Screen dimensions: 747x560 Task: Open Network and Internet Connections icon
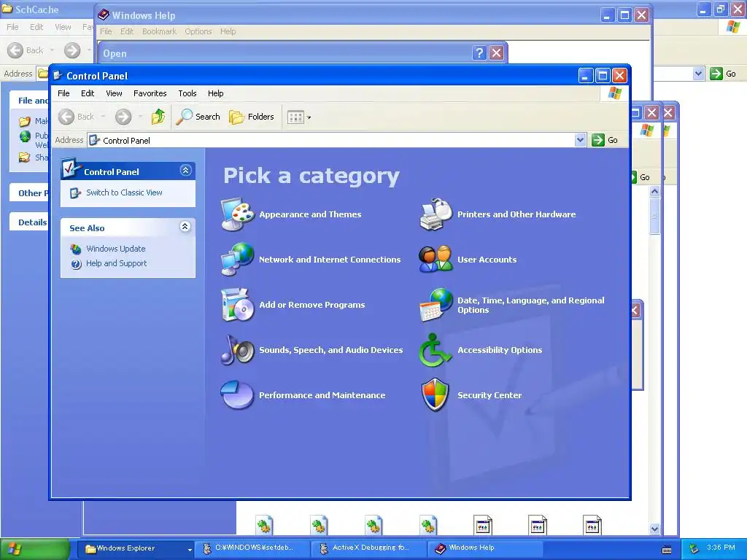pos(237,260)
